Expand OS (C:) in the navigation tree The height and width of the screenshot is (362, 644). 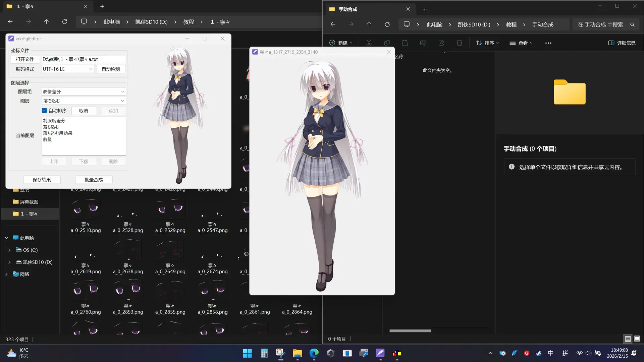coord(9,250)
